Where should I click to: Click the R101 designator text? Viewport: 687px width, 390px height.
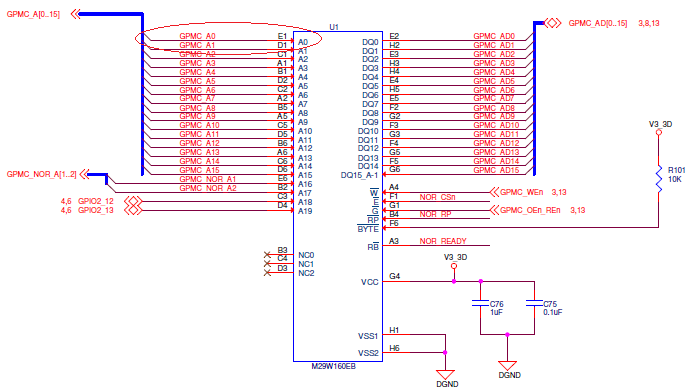(676, 170)
